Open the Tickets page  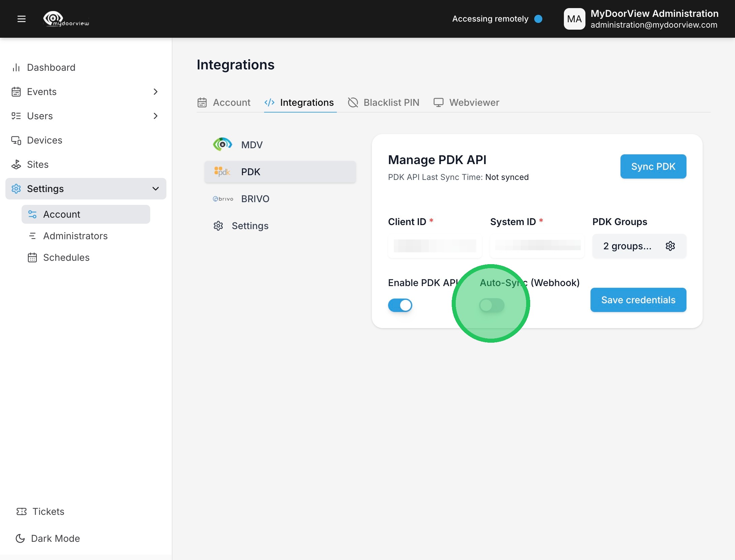[x=48, y=511]
